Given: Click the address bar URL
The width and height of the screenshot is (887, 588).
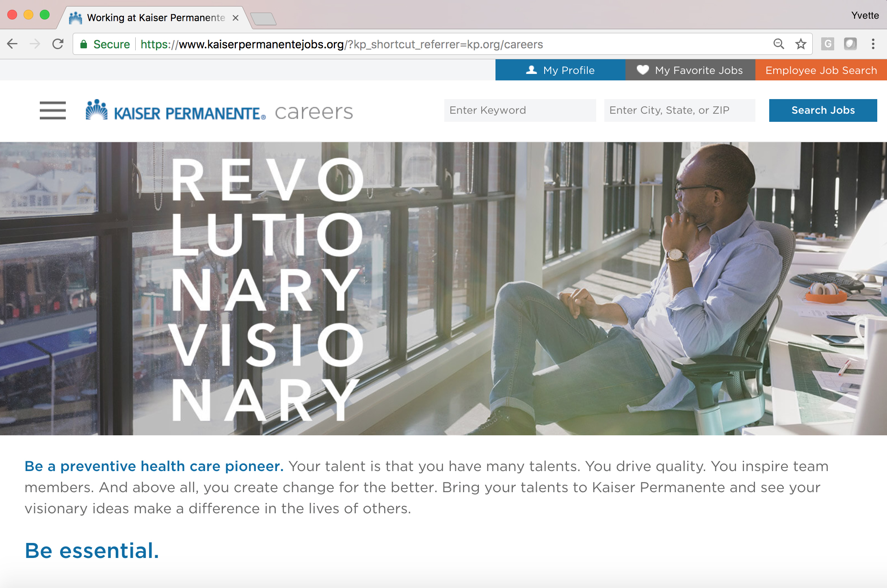Looking at the screenshot, I should coord(342,44).
